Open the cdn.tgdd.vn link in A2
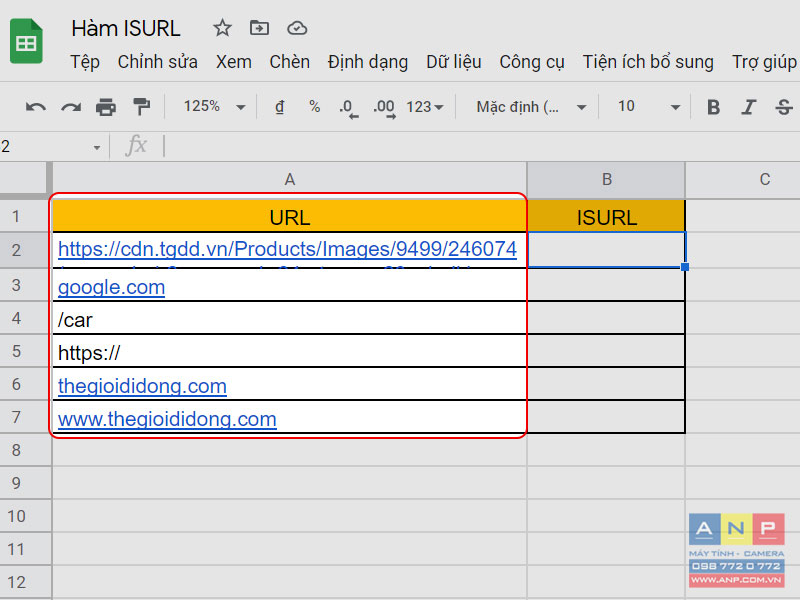Image resolution: width=800 pixels, height=600 pixels. [x=287, y=249]
